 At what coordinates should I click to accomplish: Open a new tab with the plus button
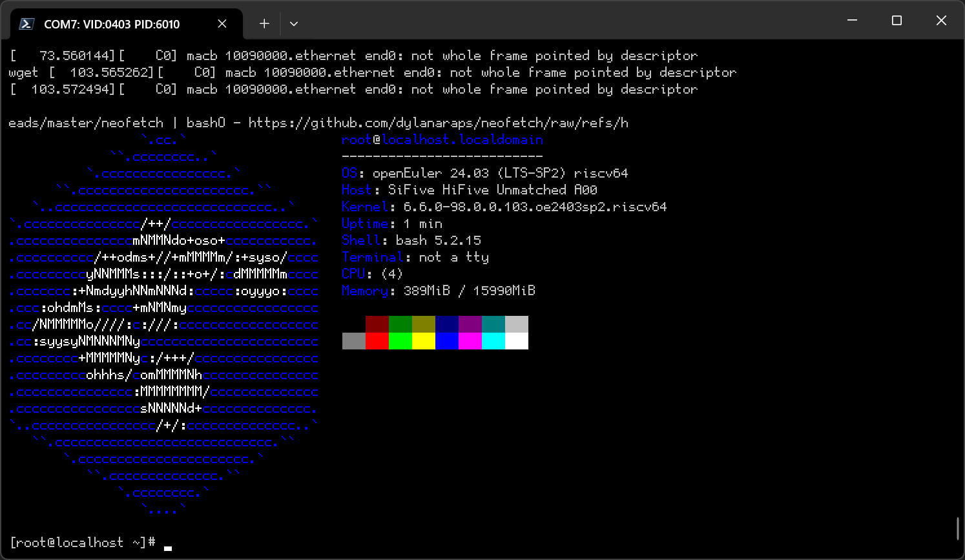coord(264,24)
